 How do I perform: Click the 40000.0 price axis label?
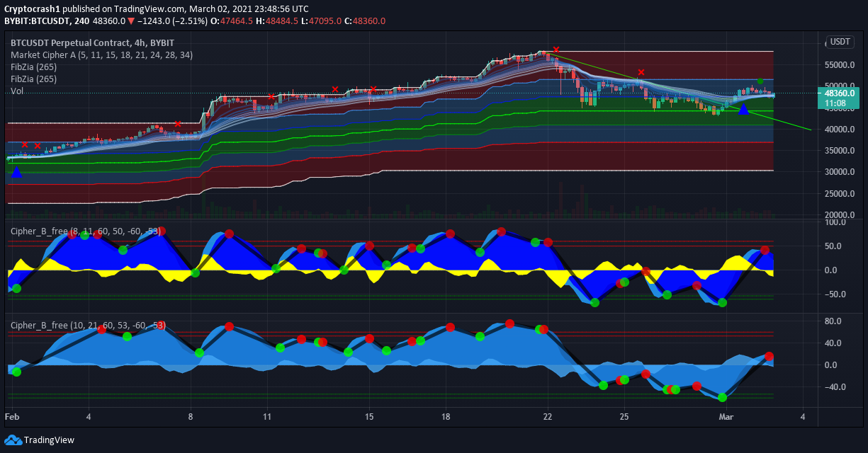coord(839,130)
